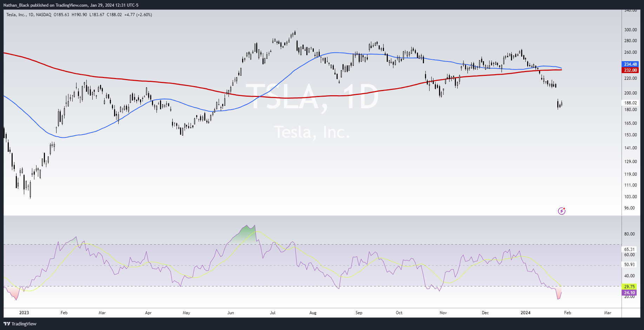Click the 111.00 price axis label
This screenshot has width=644, height=330.
tap(630, 185)
